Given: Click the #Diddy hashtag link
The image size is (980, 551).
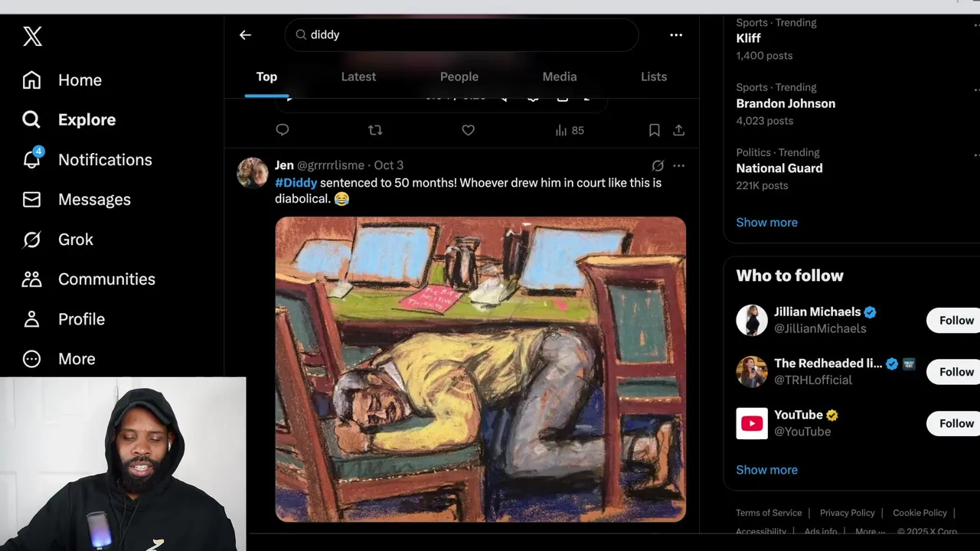Looking at the screenshot, I should 296,183.
